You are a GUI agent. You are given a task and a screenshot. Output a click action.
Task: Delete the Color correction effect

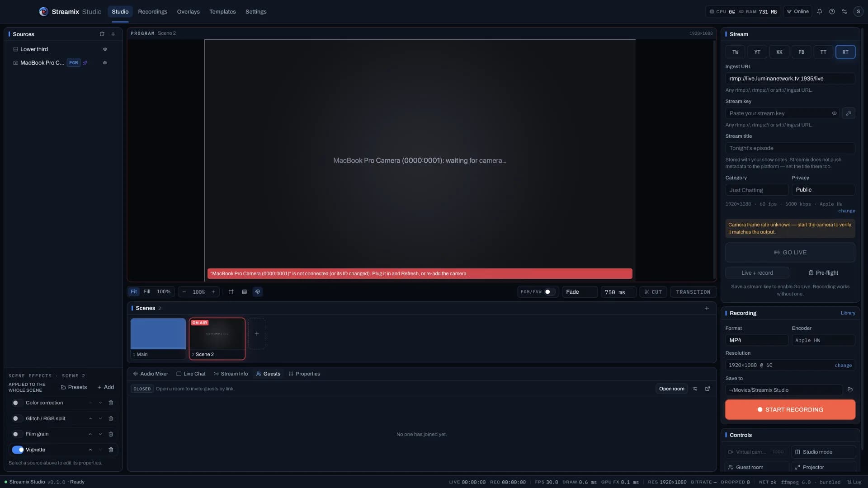tap(111, 403)
